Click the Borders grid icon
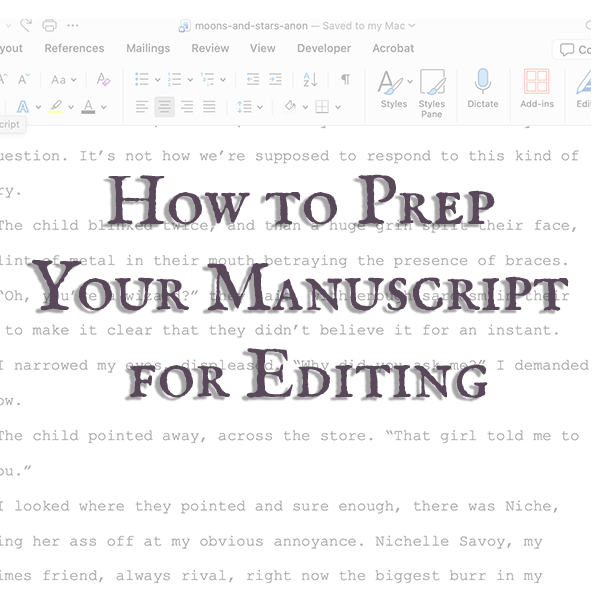This screenshot has height=600, width=600. click(322, 107)
